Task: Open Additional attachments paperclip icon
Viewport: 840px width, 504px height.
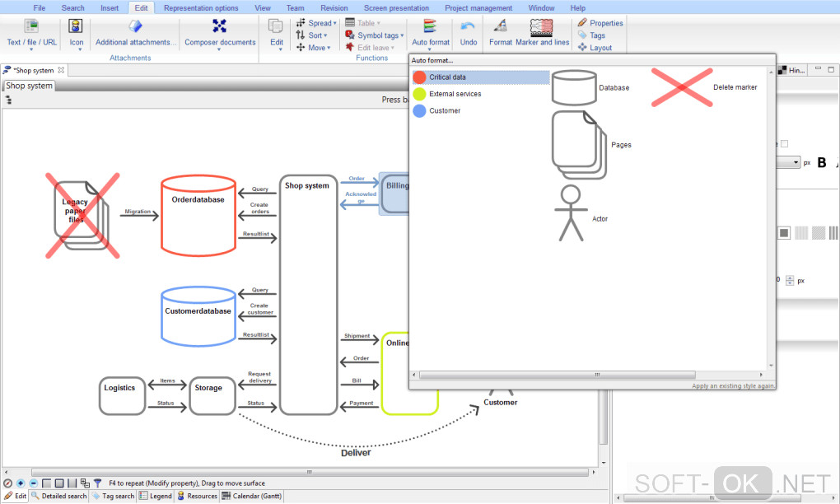Action: point(136,26)
